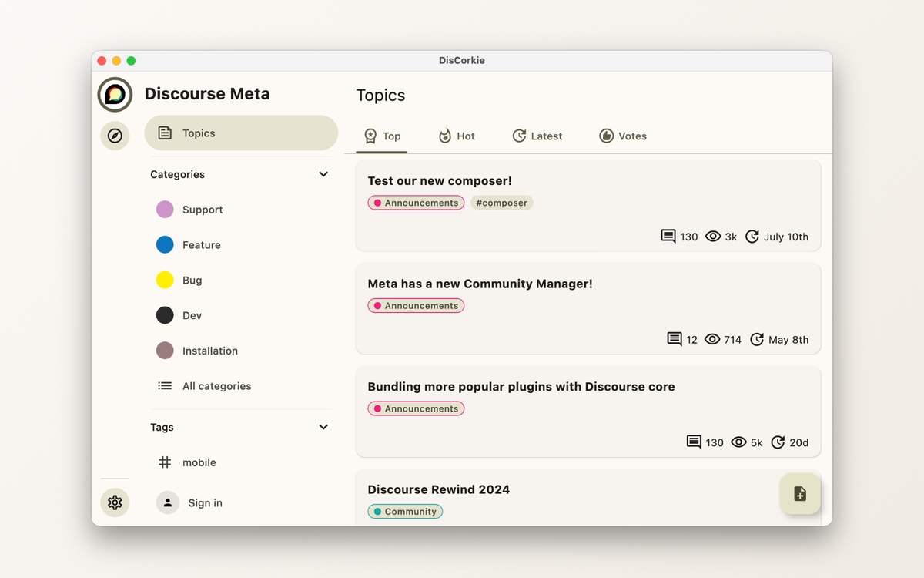Select the All categories list icon
The width and height of the screenshot is (924, 578).
point(165,385)
